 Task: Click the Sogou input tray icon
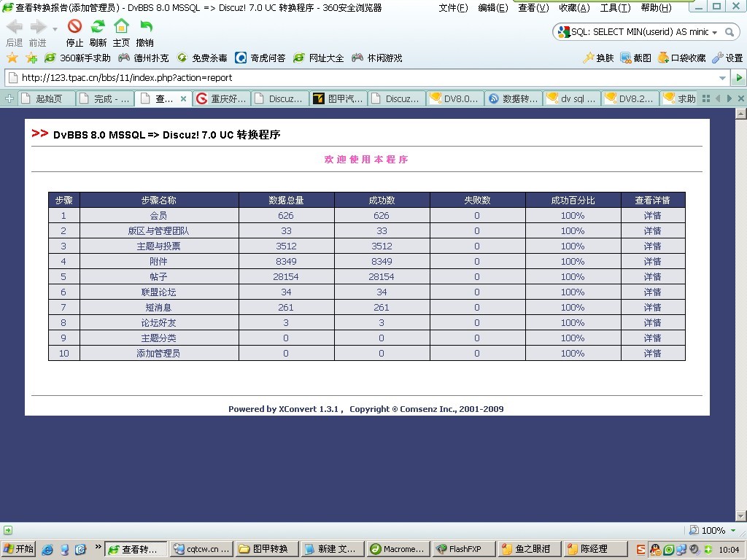[x=640, y=550]
